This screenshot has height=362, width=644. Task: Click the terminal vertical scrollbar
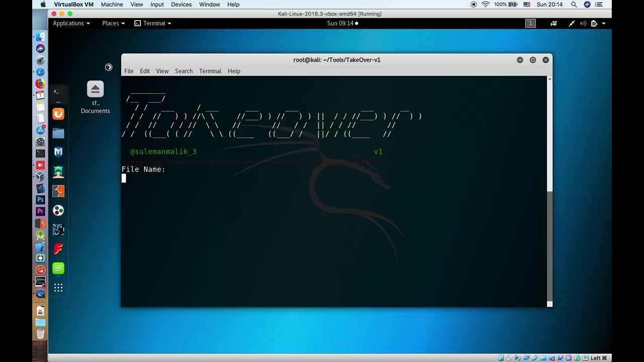point(549,191)
